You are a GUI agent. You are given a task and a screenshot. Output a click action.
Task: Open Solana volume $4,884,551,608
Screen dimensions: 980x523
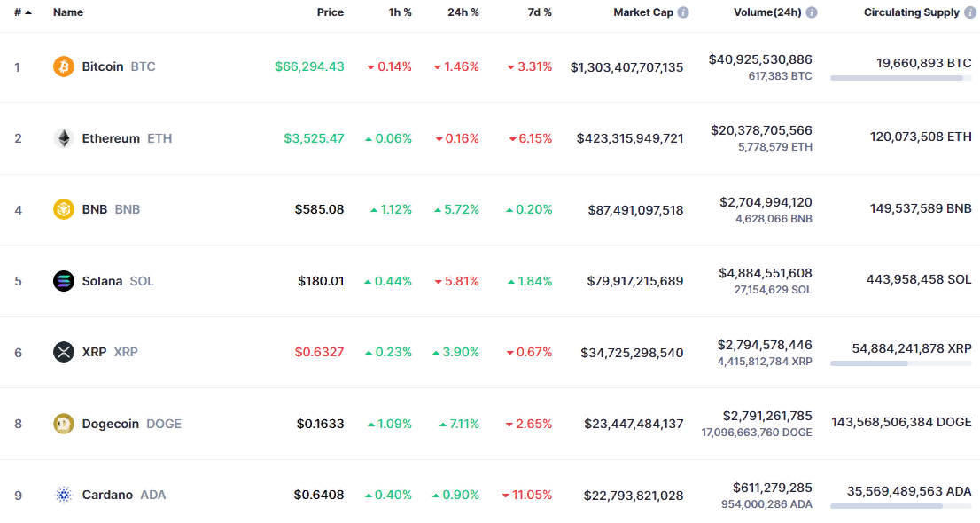[x=765, y=273]
